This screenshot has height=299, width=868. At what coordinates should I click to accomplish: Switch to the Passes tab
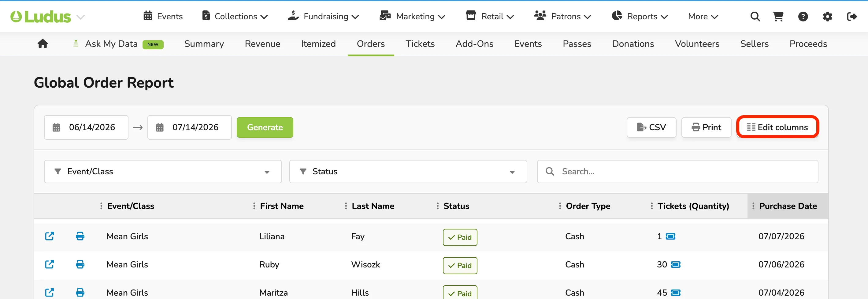pyautogui.click(x=577, y=44)
